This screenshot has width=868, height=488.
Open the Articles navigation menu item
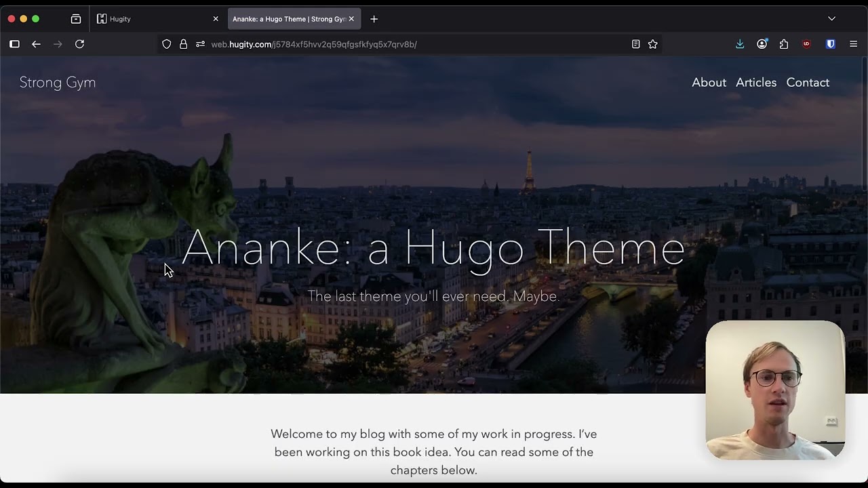click(756, 82)
